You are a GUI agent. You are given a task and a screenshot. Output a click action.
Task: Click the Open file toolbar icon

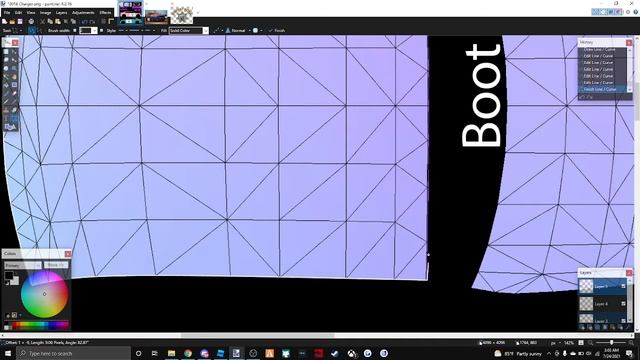click(12, 22)
